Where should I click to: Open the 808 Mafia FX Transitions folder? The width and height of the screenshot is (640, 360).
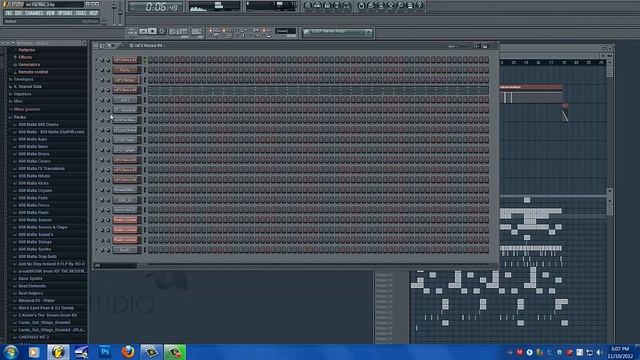tap(41, 169)
